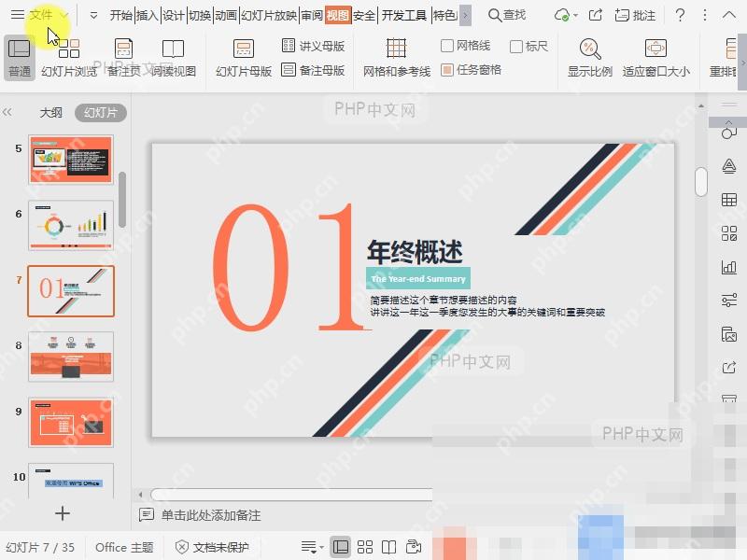Click the 批注 comment button
Image resolution: width=747 pixels, height=560 pixels.
click(635, 16)
